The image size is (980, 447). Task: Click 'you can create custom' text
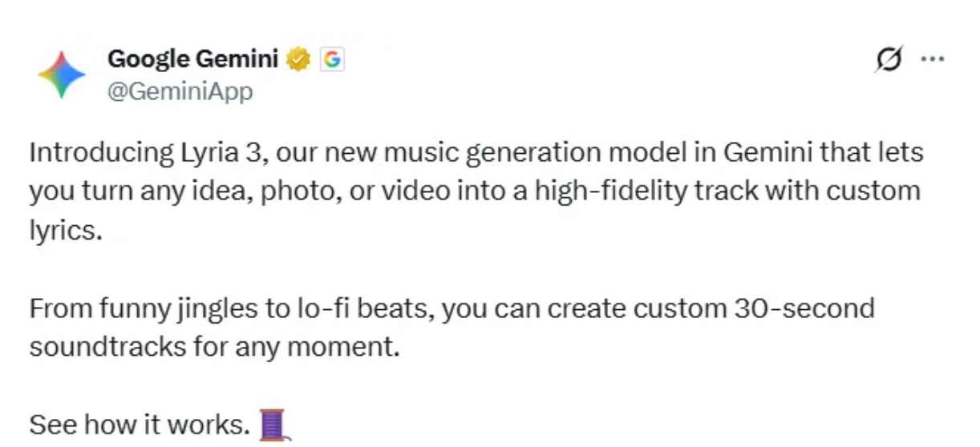[x=579, y=308]
